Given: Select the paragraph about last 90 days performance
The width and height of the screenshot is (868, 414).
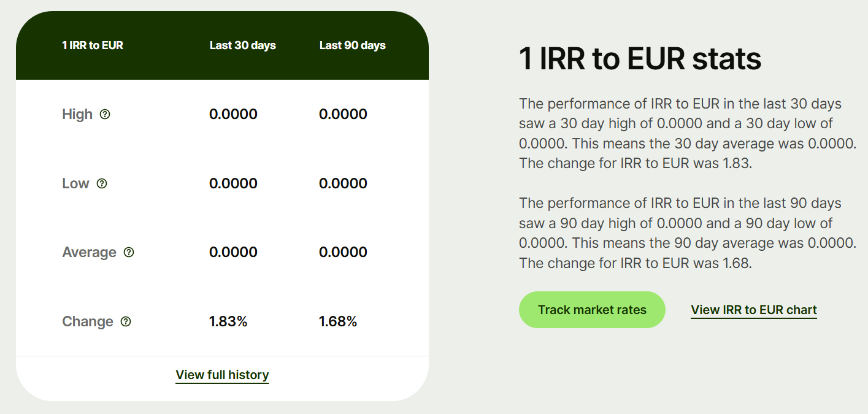Looking at the screenshot, I should click(687, 233).
